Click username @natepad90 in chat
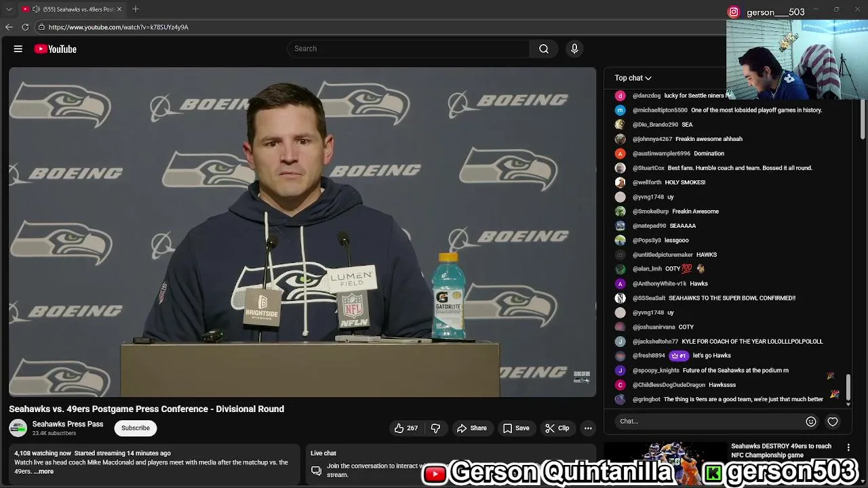Viewport: 868px width, 488px height. click(x=649, y=226)
